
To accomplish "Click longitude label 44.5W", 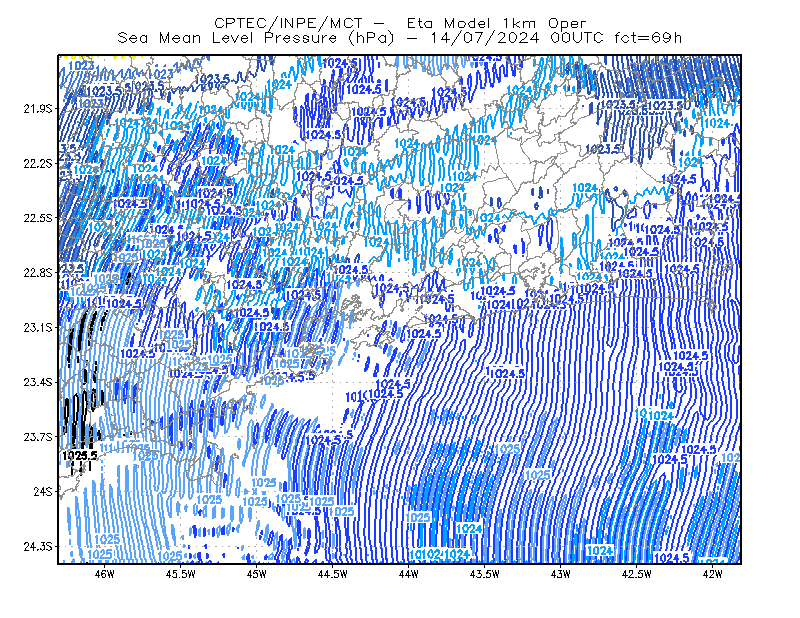I will pyautogui.click(x=332, y=574).
